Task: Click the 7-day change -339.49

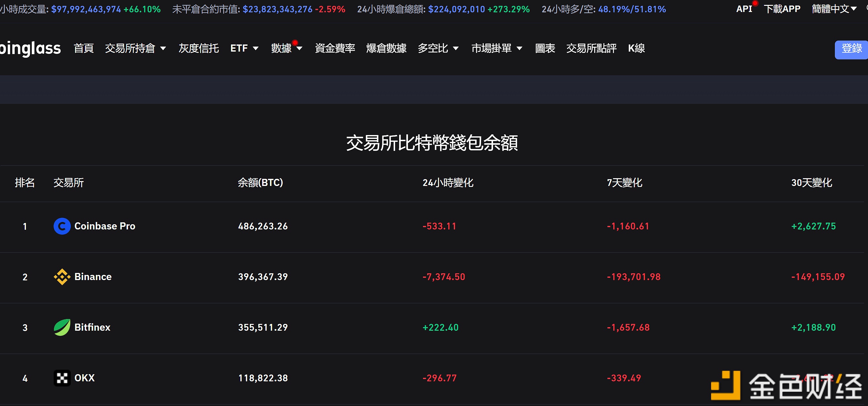Action: tap(624, 378)
